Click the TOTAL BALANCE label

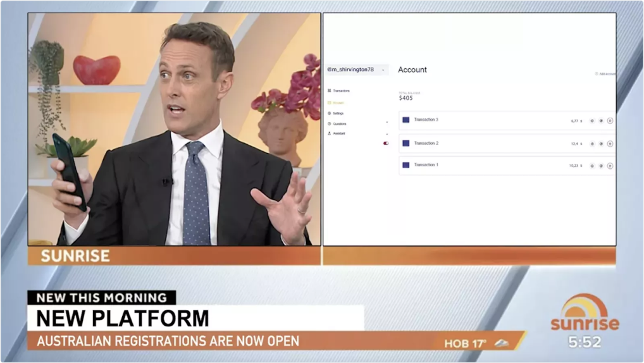pos(409,93)
